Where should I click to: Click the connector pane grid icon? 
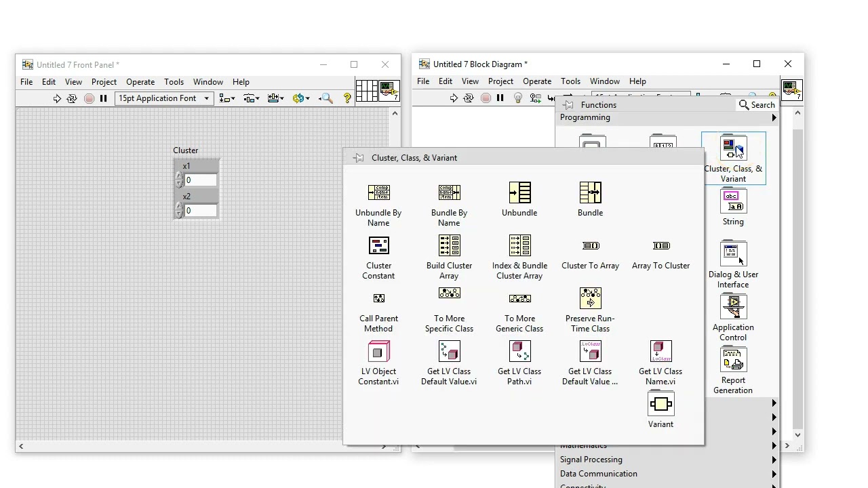[366, 91]
